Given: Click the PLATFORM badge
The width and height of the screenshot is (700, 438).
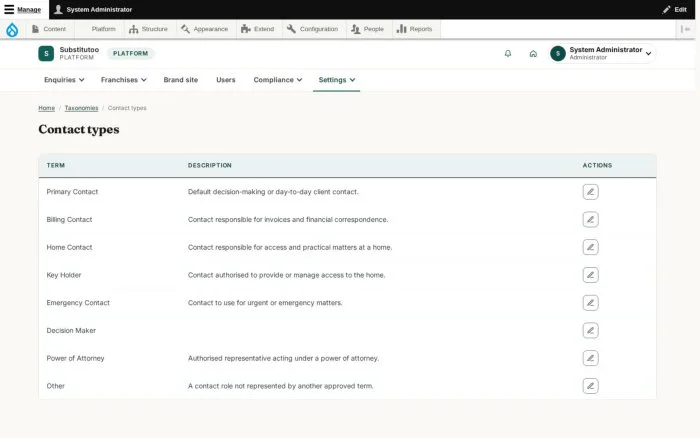Looking at the screenshot, I should point(130,54).
